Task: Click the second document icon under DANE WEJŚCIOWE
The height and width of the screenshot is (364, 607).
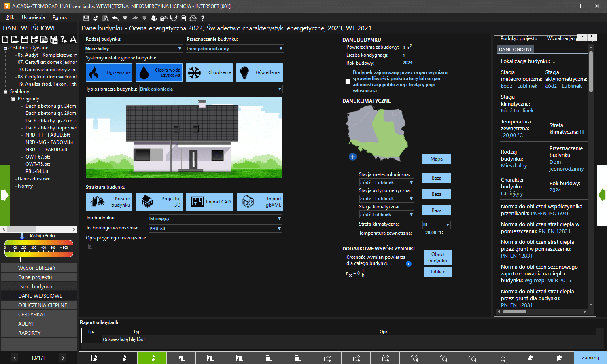Action: pos(15,39)
